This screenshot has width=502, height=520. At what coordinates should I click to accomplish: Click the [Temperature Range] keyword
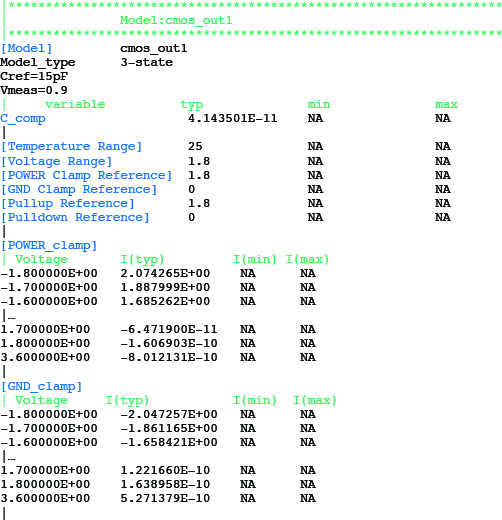tap(71, 146)
